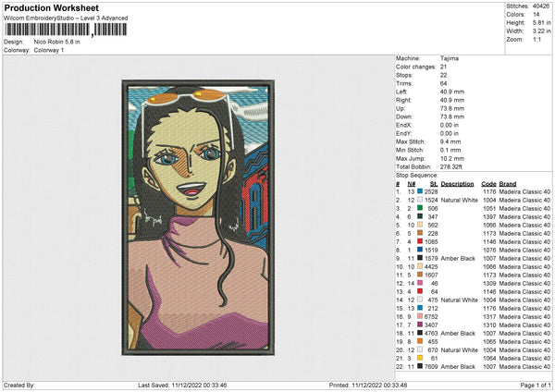Click the Zoom value 1:1
Screen dimensions: 555x392
(536, 39)
